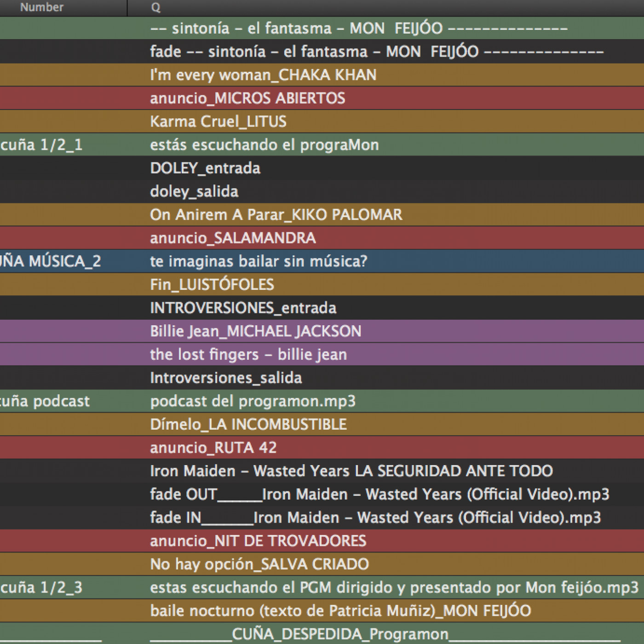Select the INTROVERSIONES_entrada cue
Screen dimensions: 644x644
click(x=243, y=308)
